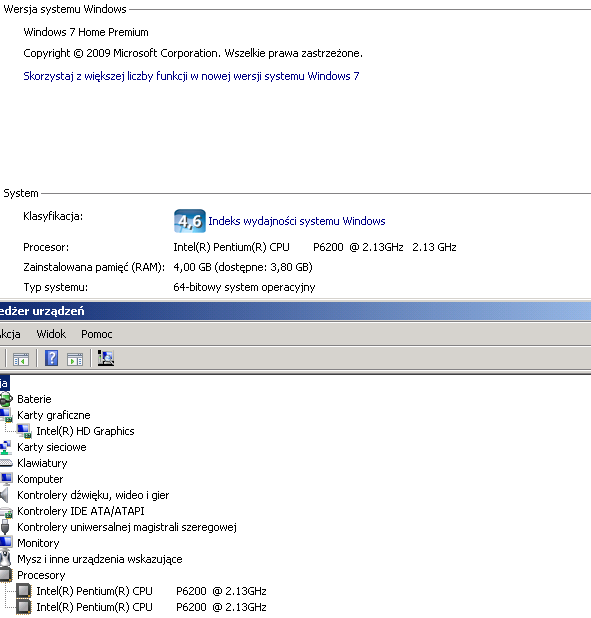Select the Karty sieciowe category
The image size is (591, 618).
52,447
